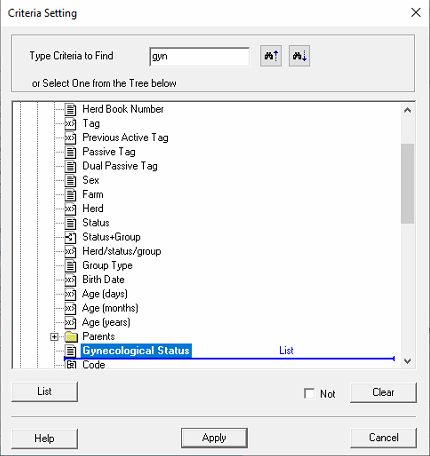Select Gynecological Status in the tree
The image size is (430, 456).
136,351
